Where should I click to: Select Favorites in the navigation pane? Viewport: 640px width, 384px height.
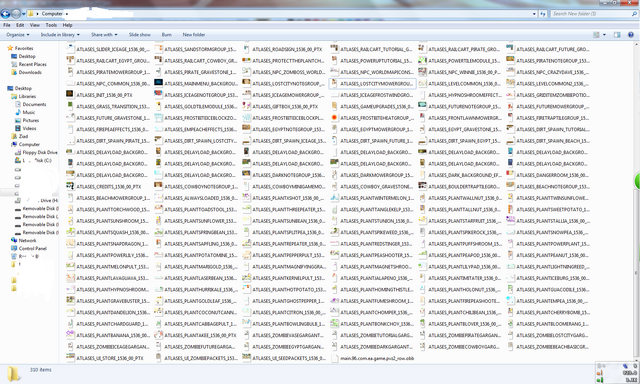click(24, 48)
